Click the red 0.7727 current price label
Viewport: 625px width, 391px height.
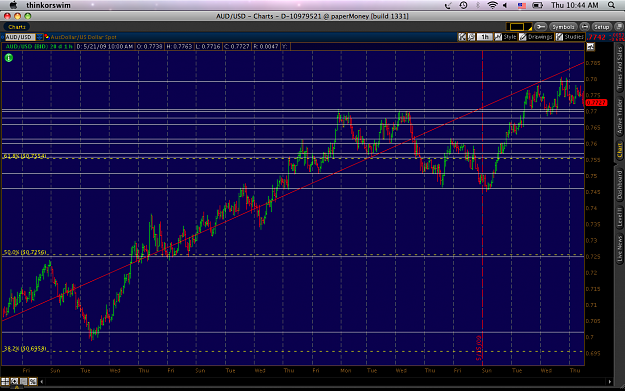click(x=596, y=103)
